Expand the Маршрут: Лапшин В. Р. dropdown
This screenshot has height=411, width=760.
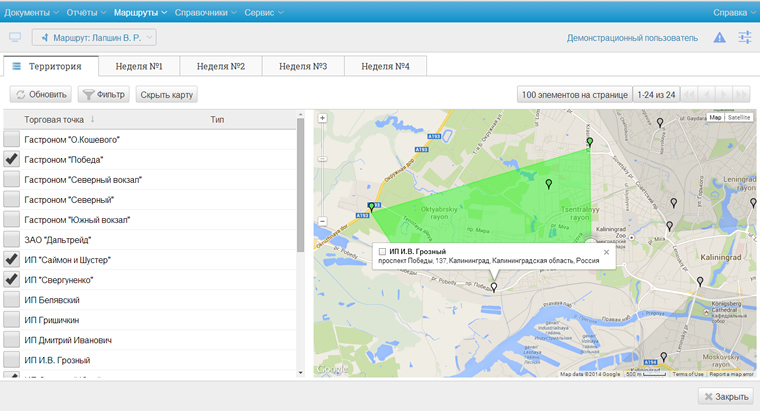[95, 37]
